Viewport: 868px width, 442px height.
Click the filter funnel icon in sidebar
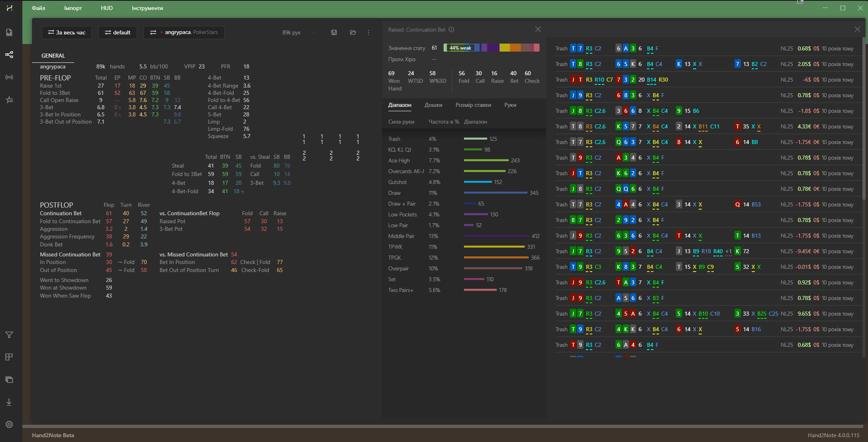click(9, 335)
